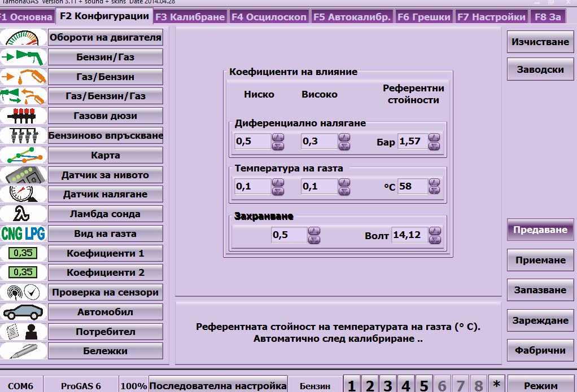Click the green petrol-to-gas pump icon
This screenshot has width=577, height=392.
tap(23, 57)
